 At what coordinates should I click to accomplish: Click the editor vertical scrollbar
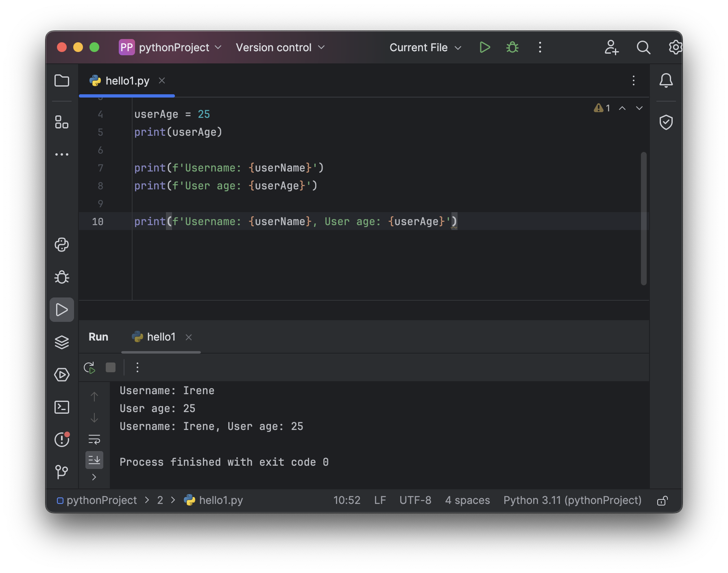tap(643, 219)
